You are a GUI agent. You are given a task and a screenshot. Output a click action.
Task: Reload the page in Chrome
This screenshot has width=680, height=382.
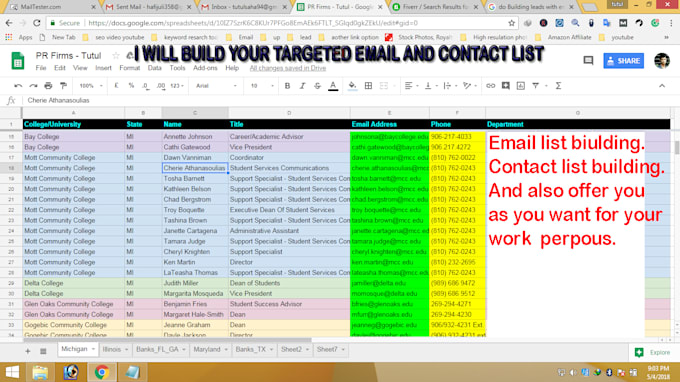37,23
